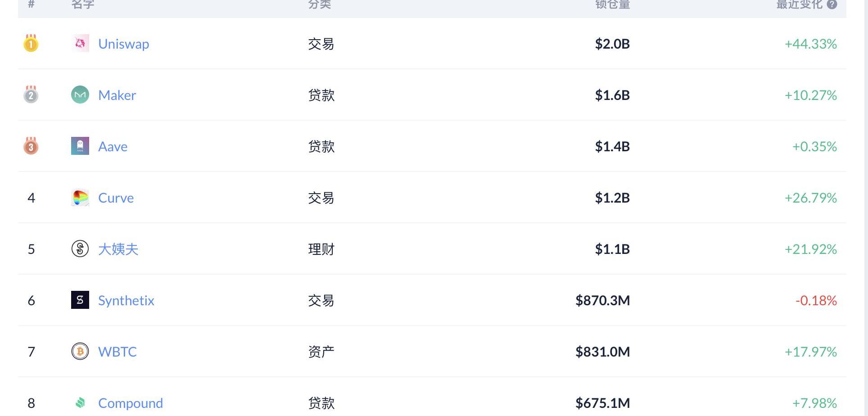Click the bronze third-place medal icon
The width and height of the screenshot is (868, 416).
click(31, 146)
